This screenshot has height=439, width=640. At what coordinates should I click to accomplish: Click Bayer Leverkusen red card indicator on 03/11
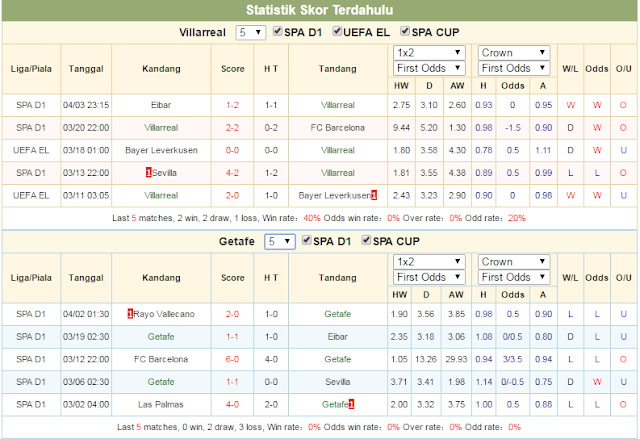(x=374, y=195)
